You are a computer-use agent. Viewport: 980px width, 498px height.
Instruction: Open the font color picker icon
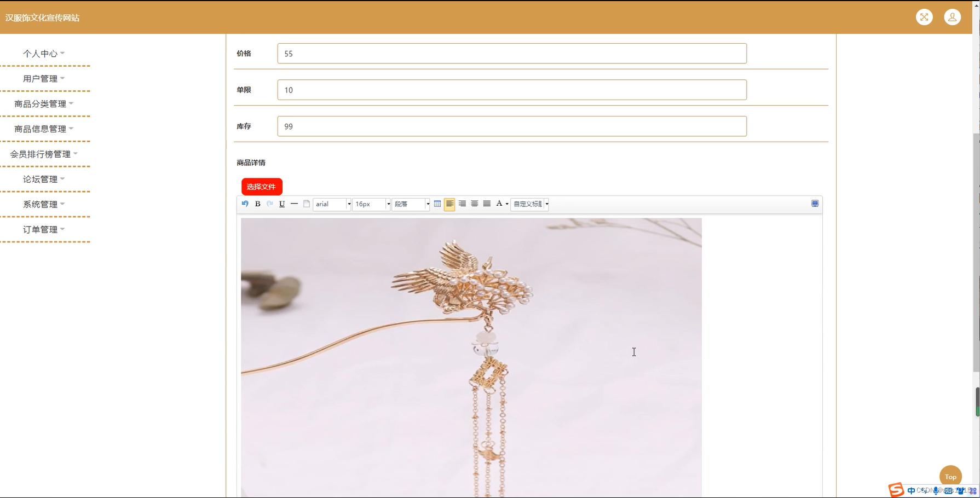click(x=499, y=204)
